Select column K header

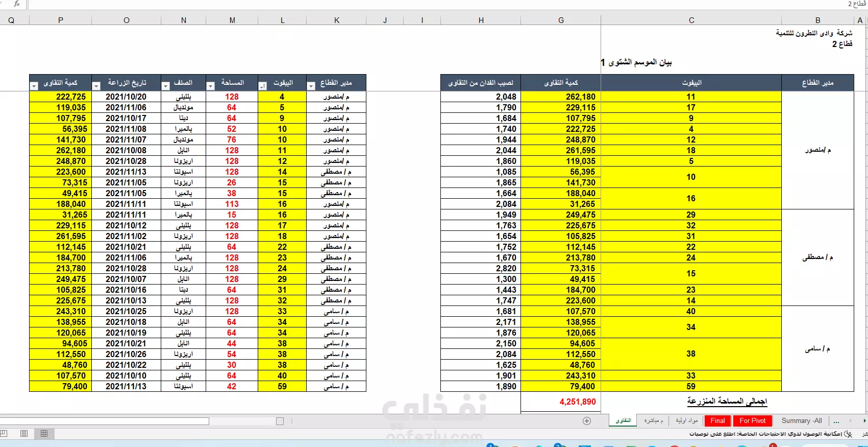coord(337,20)
